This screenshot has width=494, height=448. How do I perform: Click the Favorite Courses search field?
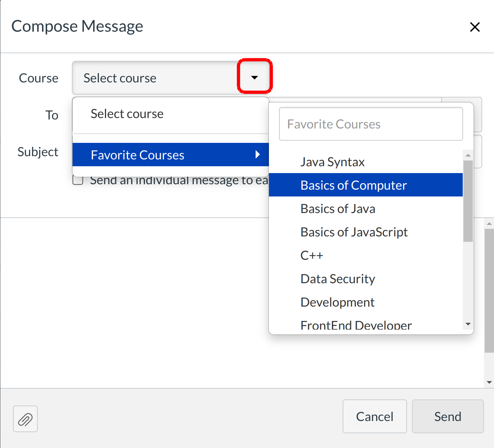[x=371, y=124]
